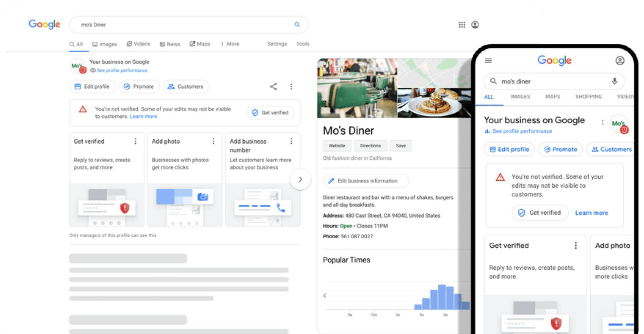Open search Settings
644x334 pixels.
click(277, 44)
